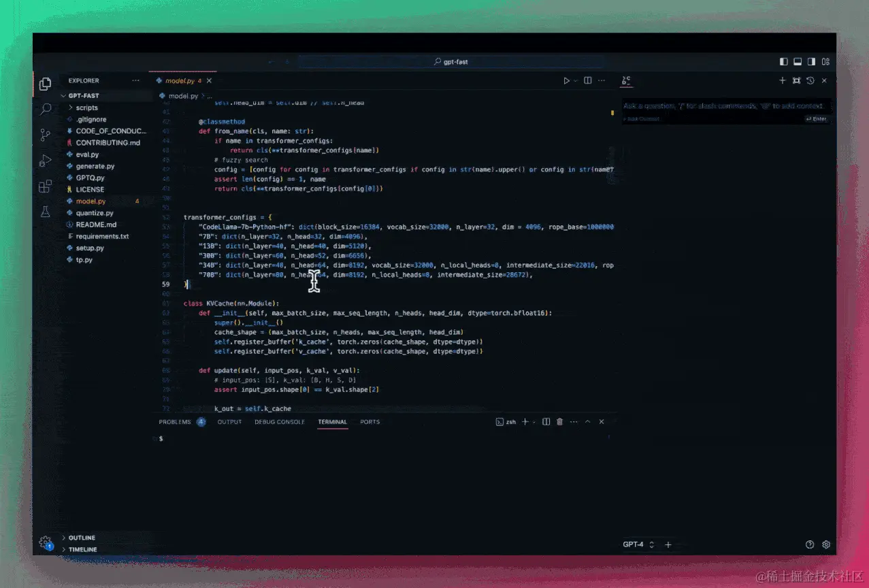This screenshot has height=588, width=869.
Task: Select the Terminal tab
Action: coord(332,422)
